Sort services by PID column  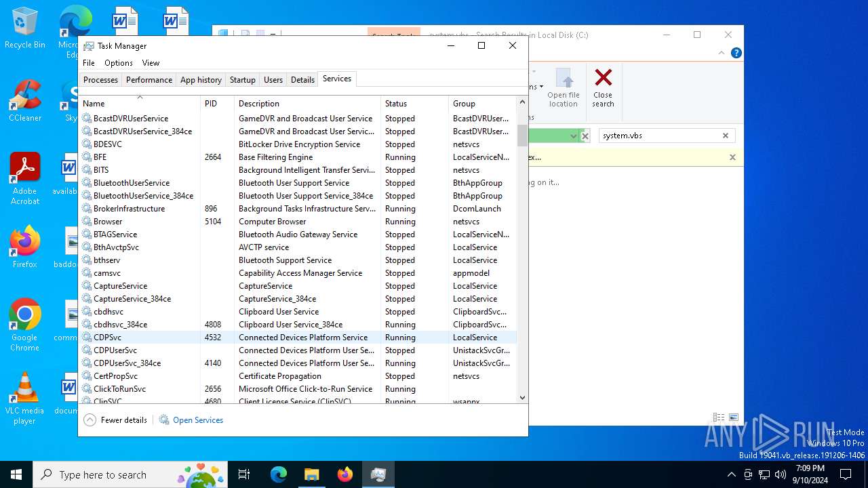tap(217, 104)
